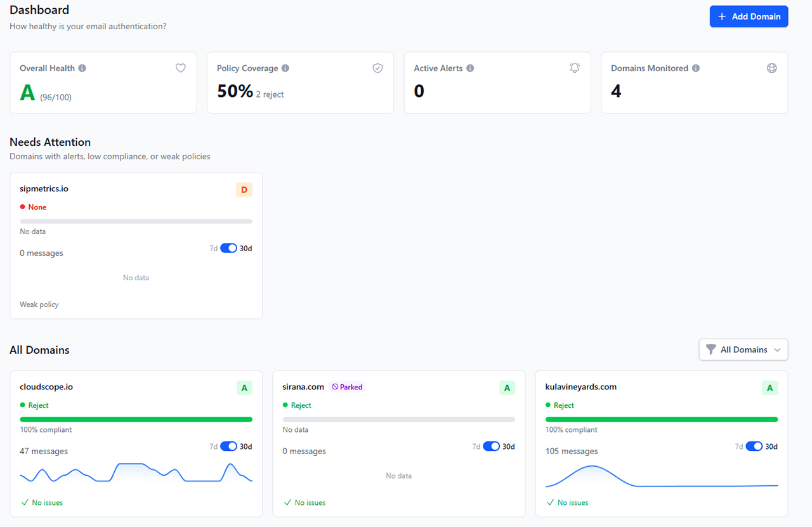Viewport: 812px width, 527px height.
Task: Click the info icon next to Policy Coverage
Action: click(285, 68)
